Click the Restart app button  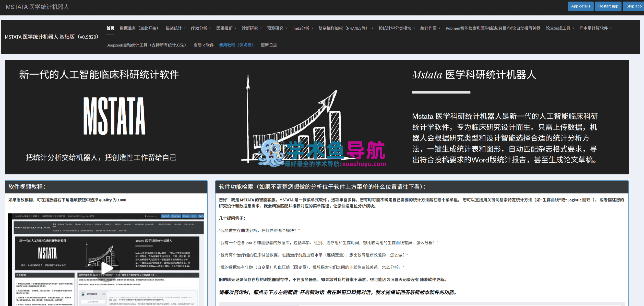click(x=608, y=6)
